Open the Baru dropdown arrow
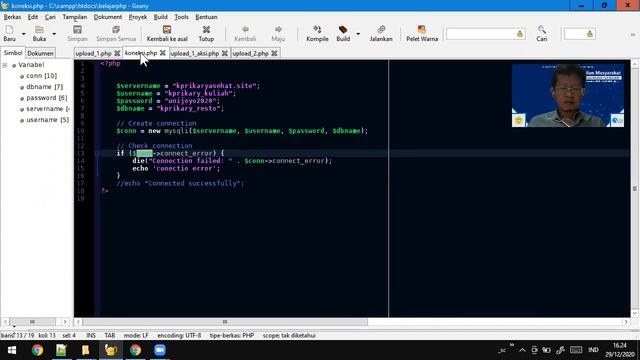Image resolution: width=640 pixels, height=360 pixels. (x=23, y=34)
